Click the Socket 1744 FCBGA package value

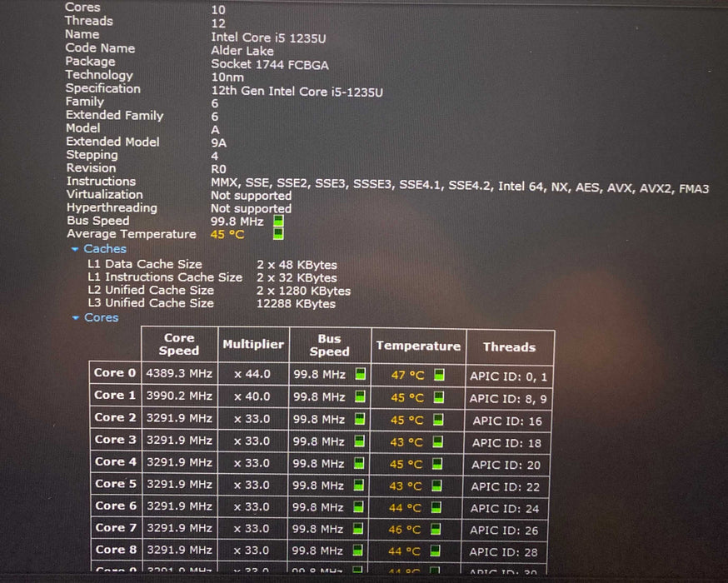click(270, 64)
